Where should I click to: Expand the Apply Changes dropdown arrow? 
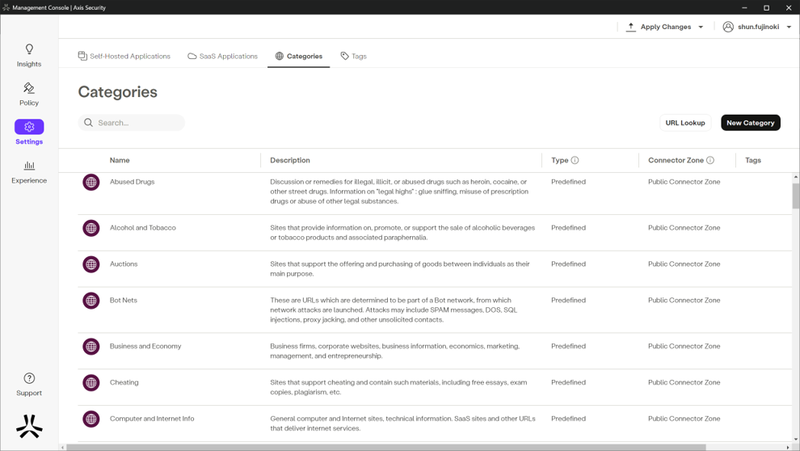point(701,27)
